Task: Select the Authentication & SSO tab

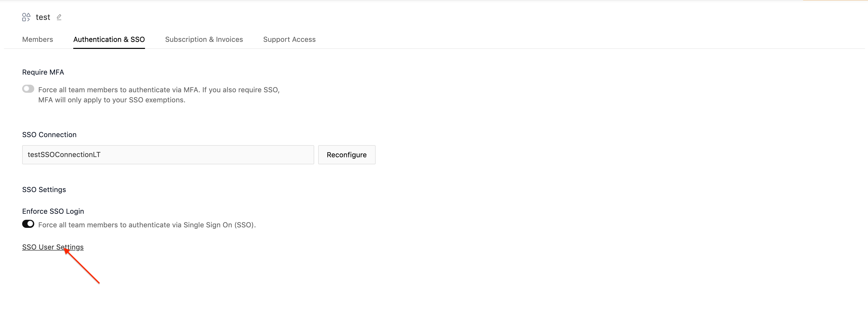Action: (109, 40)
